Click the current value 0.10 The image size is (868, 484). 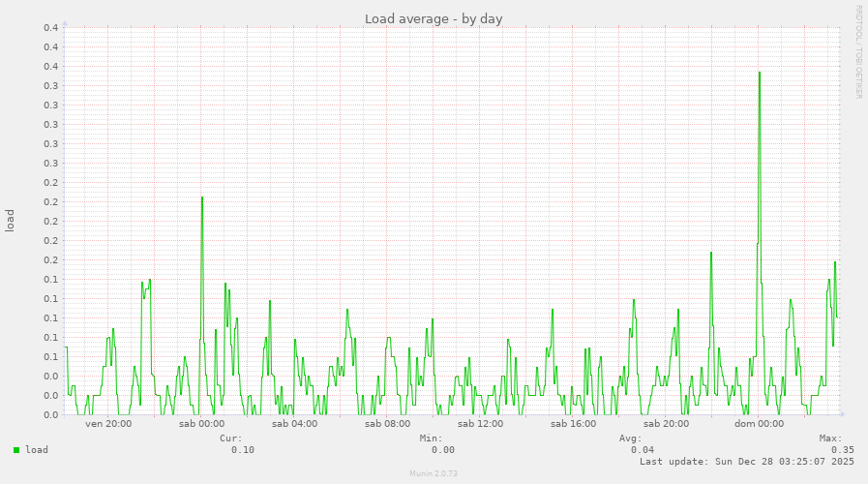tap(243, 450)
